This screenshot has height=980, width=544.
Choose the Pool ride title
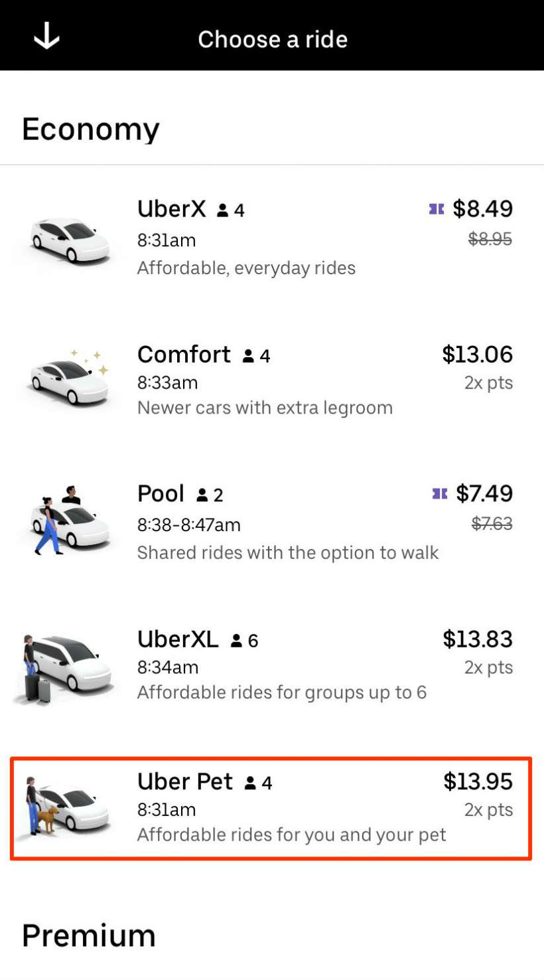[161, 494]
